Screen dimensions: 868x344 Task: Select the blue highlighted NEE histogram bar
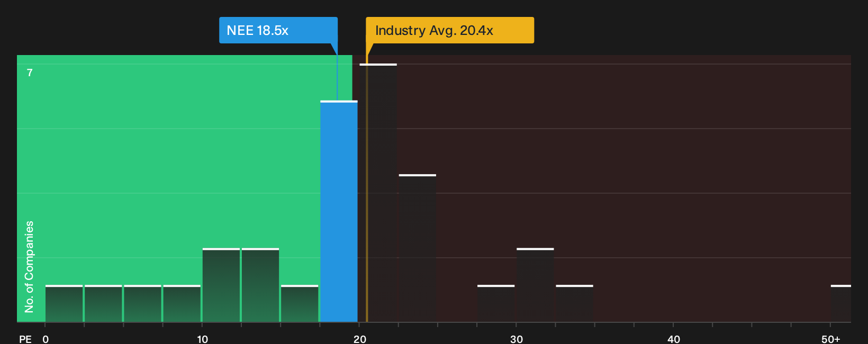339,211
